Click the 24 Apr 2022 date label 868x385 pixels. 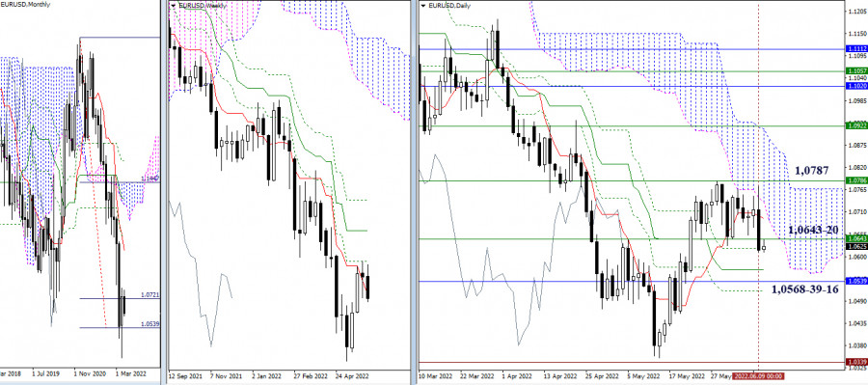pos(351,375)
